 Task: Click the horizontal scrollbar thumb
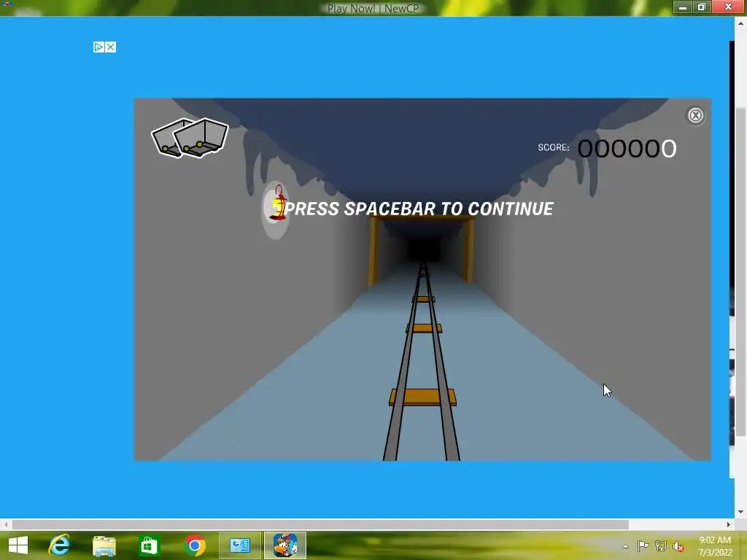pyautogui.click(x=320, y=525)
